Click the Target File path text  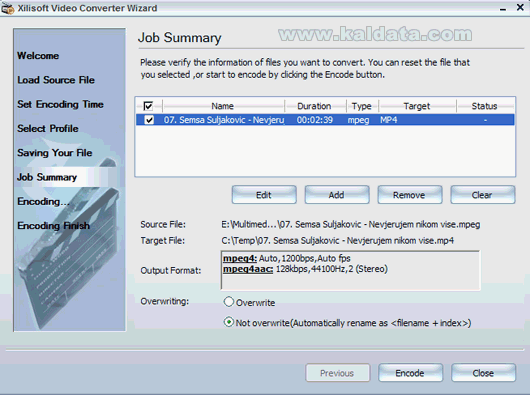pos(337,241)
